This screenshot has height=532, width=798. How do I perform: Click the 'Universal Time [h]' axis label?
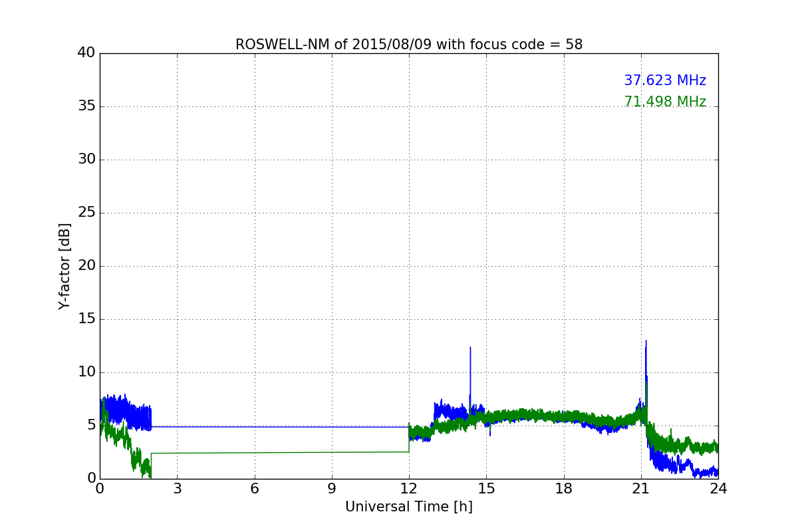[409, 507]
